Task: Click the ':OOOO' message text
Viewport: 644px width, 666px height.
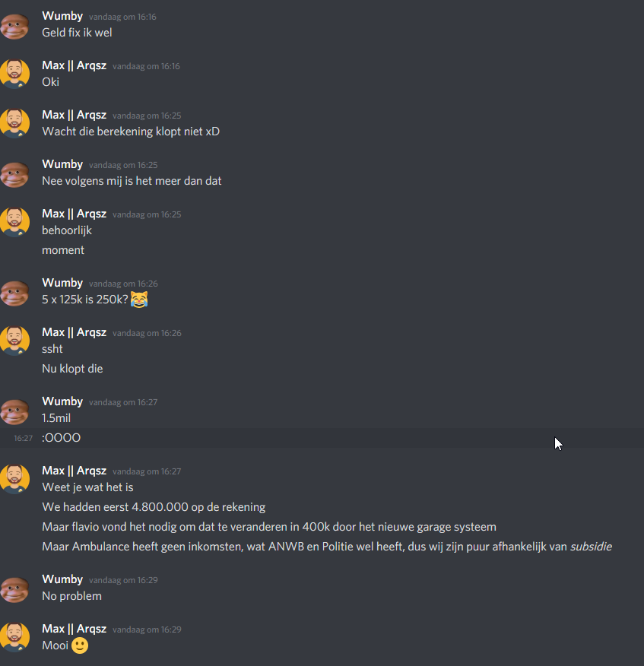Action: click(x=61, y=438)
